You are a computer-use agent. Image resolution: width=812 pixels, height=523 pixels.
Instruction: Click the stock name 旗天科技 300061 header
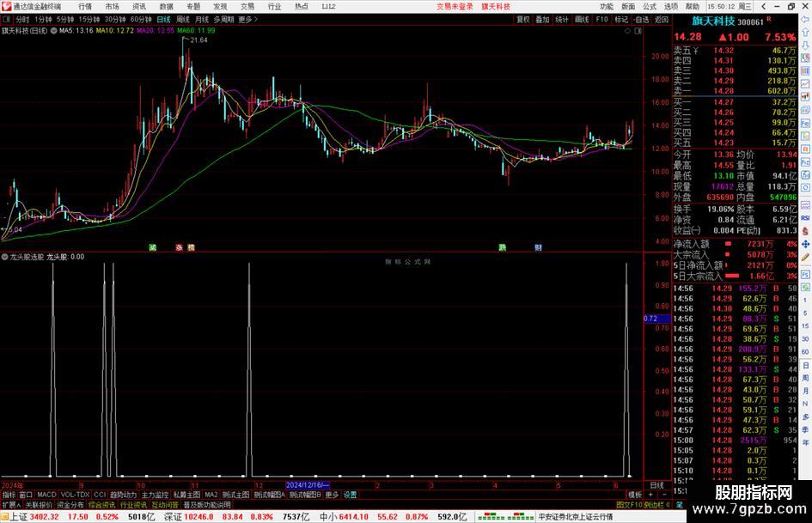tap(728, 21)
